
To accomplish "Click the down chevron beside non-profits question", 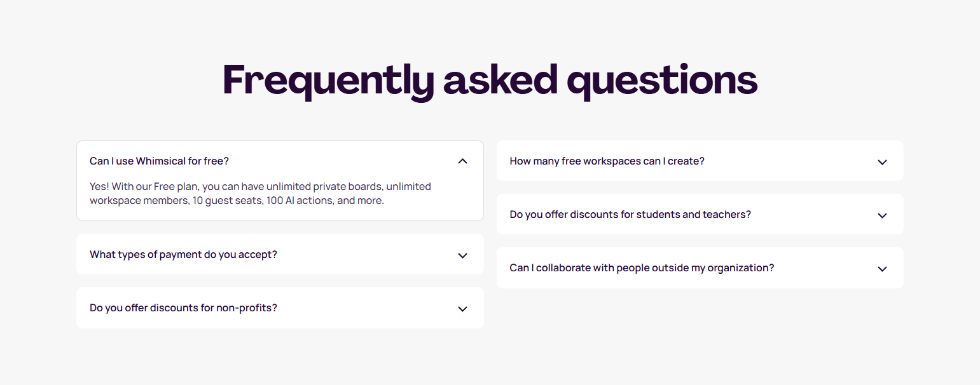I will (463, 309).
